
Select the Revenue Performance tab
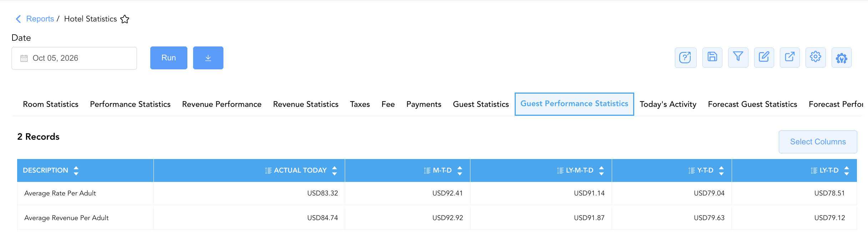[222, 104]
